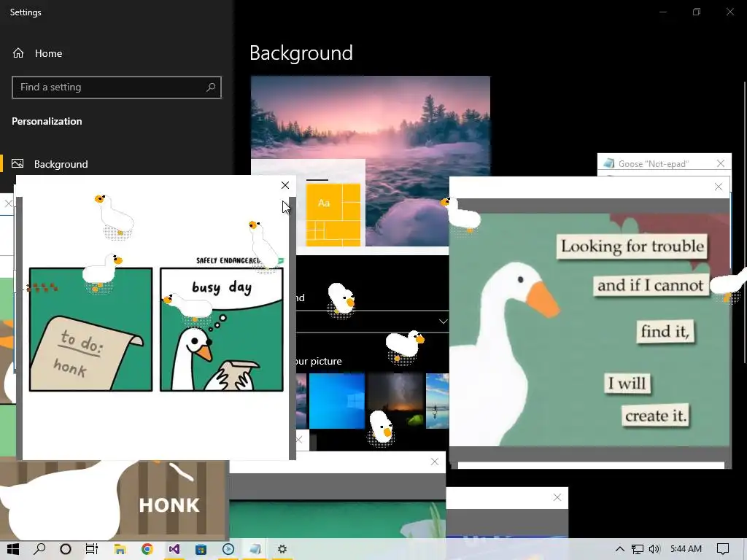Screen dimensions: 747x560
Task: Open the volume tray icon
Action: point(654,549)
